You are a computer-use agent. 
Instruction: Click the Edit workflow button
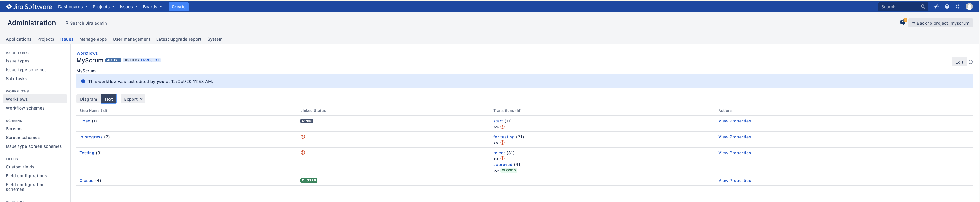[959, 62]
